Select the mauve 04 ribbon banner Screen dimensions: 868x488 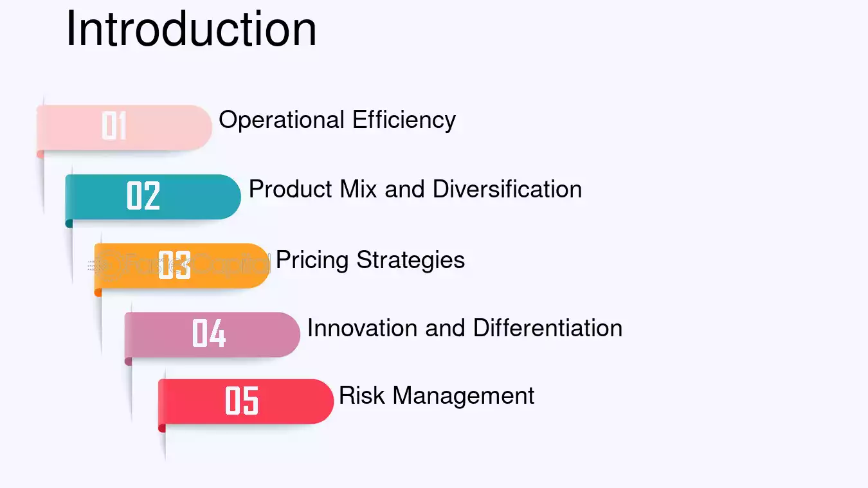(212, 334)
